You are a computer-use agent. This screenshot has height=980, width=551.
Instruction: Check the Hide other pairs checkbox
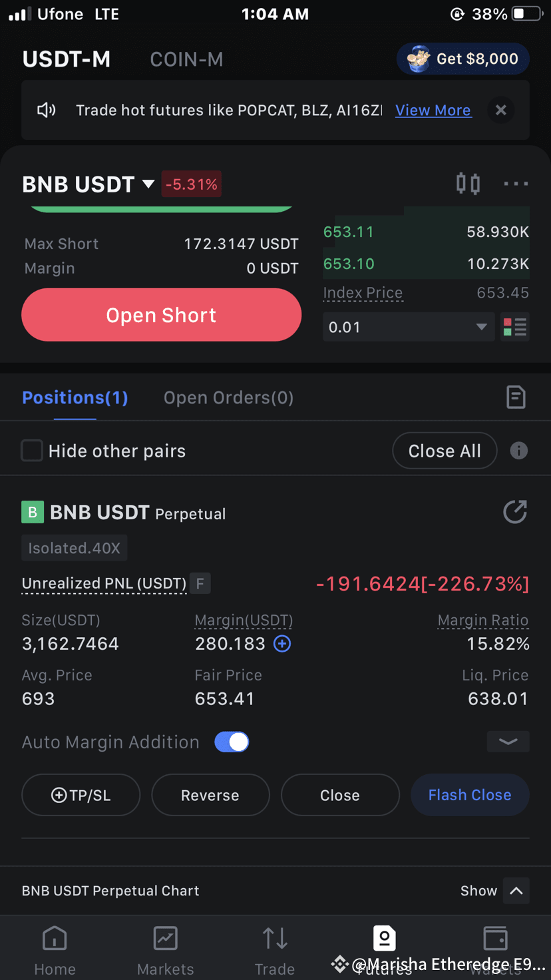point(32,451)
